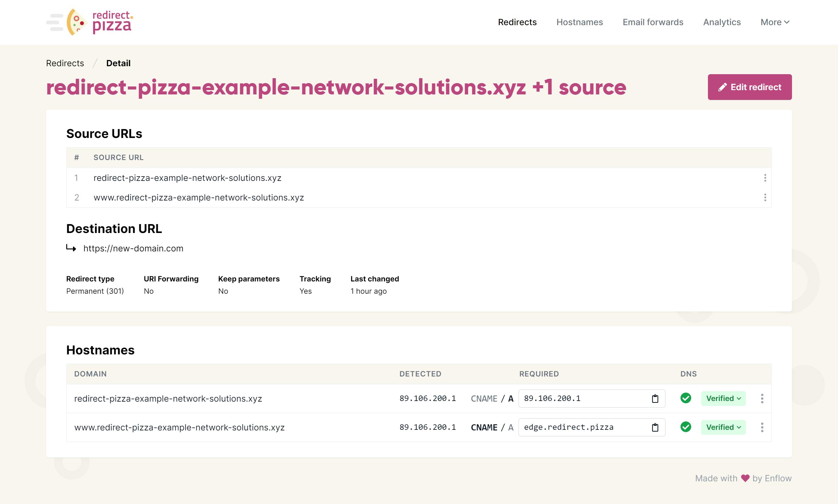Viewport: 838px width, 504px height.
Task: Navigate back via Redirects breadcrumb
Action: 65,63
